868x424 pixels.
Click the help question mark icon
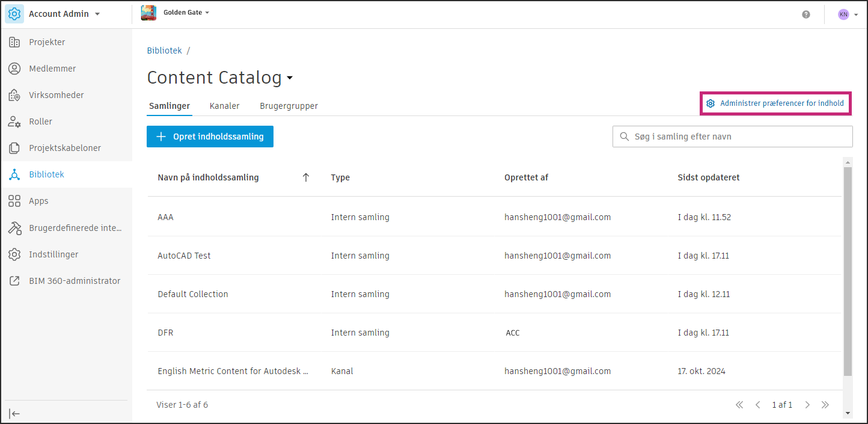tap(806, 14)
